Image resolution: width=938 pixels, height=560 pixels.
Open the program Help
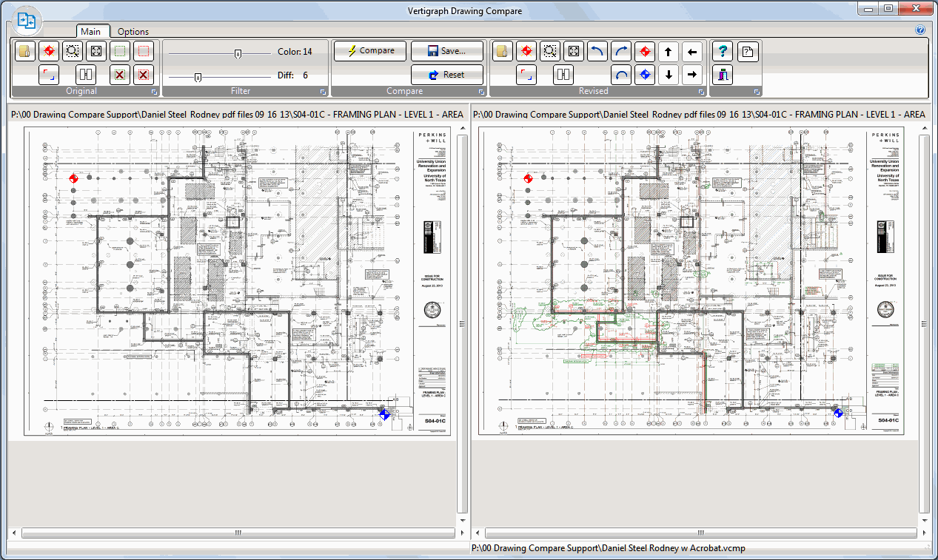722,51
